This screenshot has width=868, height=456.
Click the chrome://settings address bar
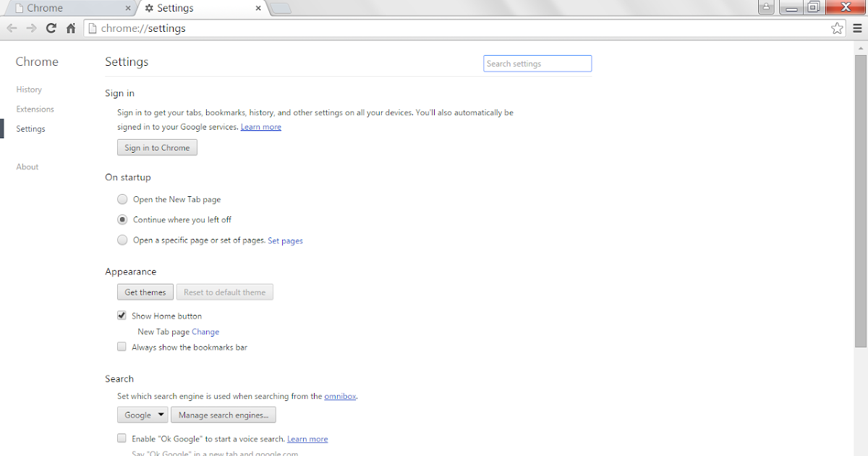pos(463,28)
